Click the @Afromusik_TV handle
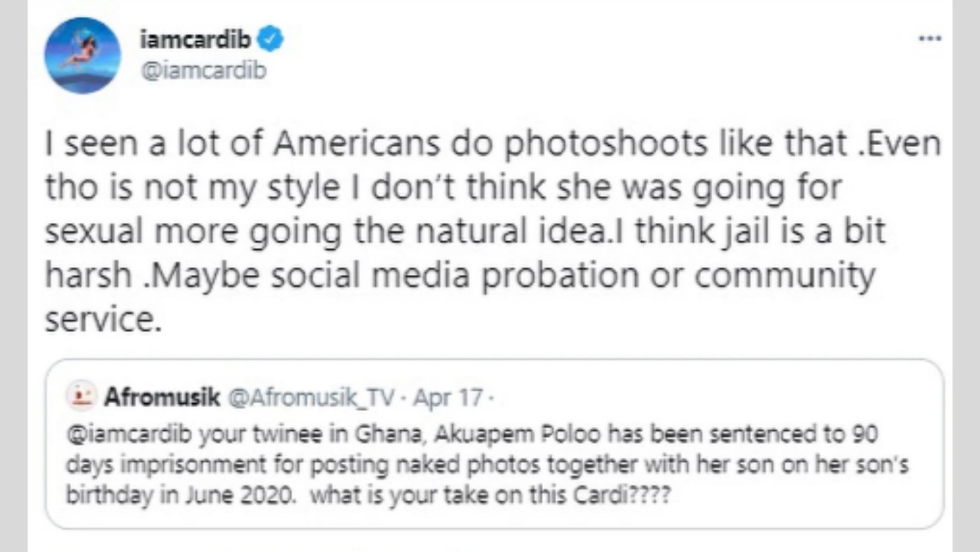 pos(311,397)
